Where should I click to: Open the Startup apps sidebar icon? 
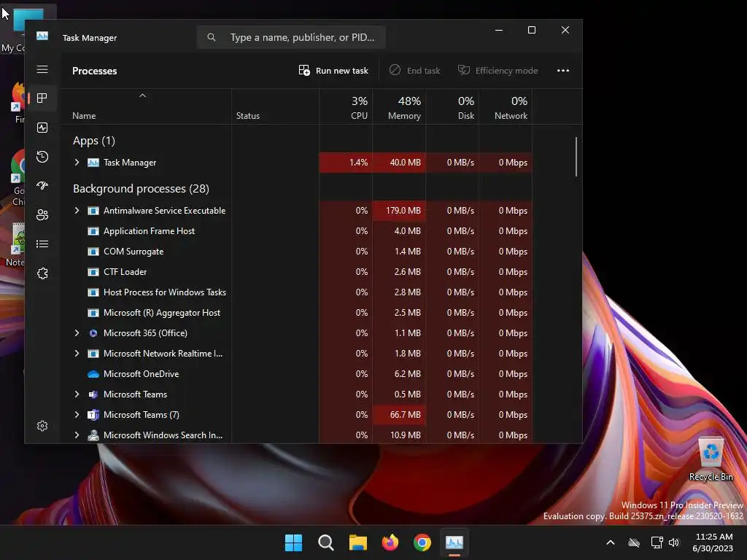click(42, 186)
